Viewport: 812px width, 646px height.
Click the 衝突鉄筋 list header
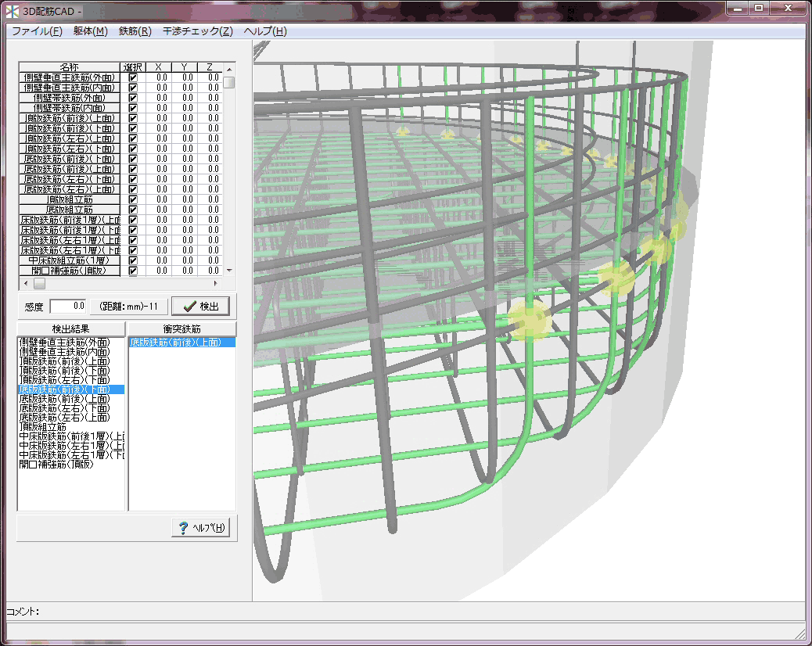pyautogui.click(x=181, y=328)
